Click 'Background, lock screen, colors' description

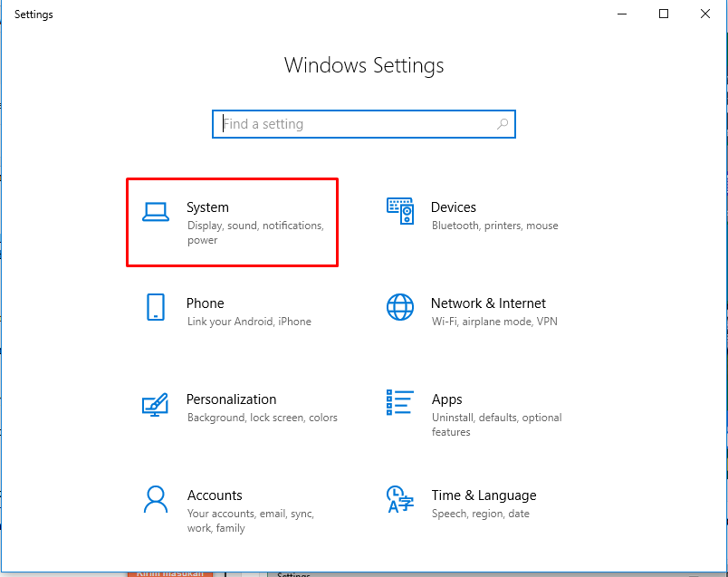click(x=263, y=418)
